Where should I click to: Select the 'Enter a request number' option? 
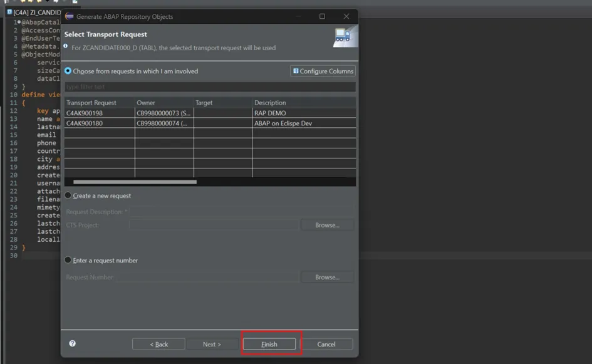68,260
